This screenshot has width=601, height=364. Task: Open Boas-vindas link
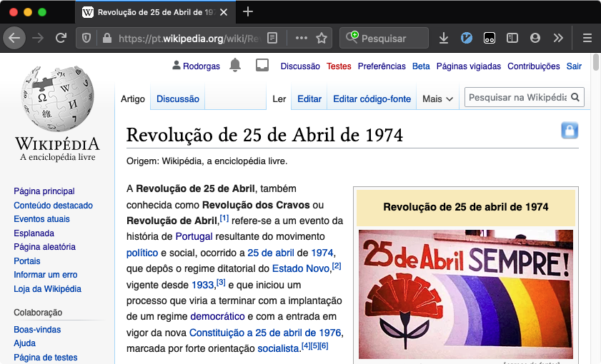tap(37, 330)
